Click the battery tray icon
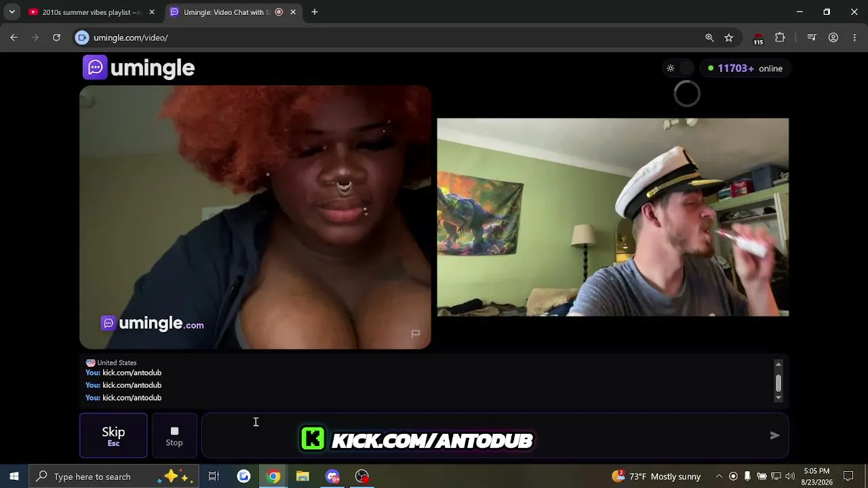Screen dimensions: 868x488 pos(762,476)
